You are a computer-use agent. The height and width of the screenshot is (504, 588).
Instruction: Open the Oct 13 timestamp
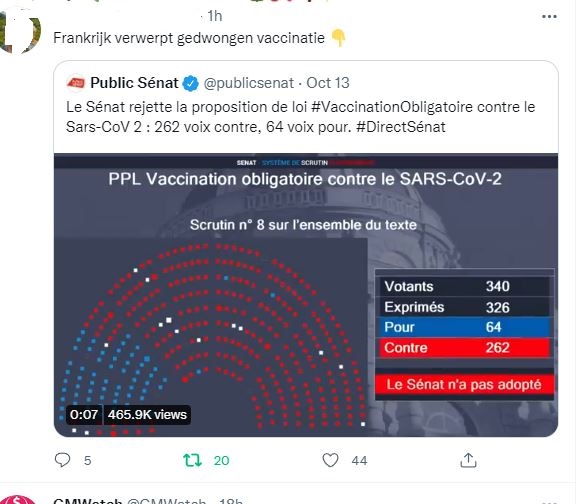pyautogui.click(x=328, y=83)
